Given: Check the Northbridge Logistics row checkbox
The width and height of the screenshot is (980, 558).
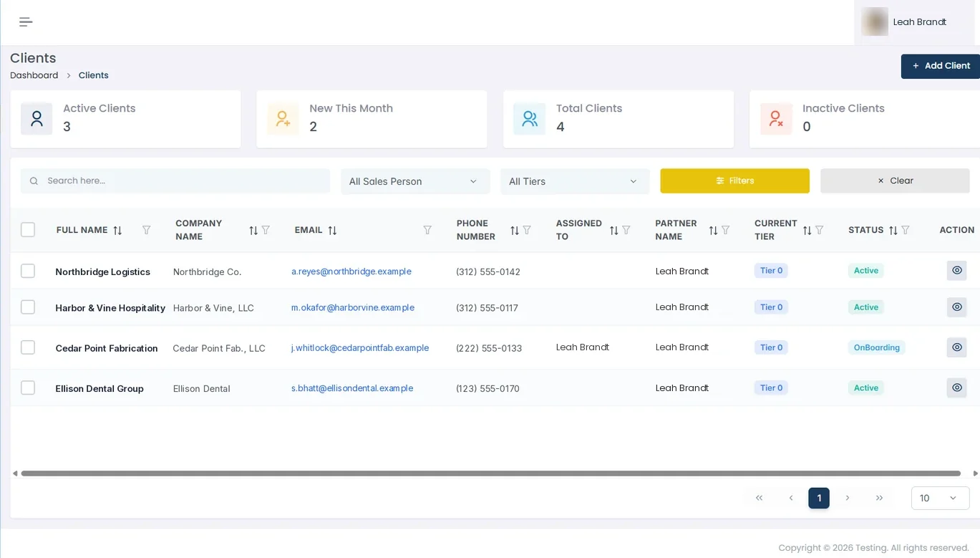Looking at the screenshot, I should (28, 271).
